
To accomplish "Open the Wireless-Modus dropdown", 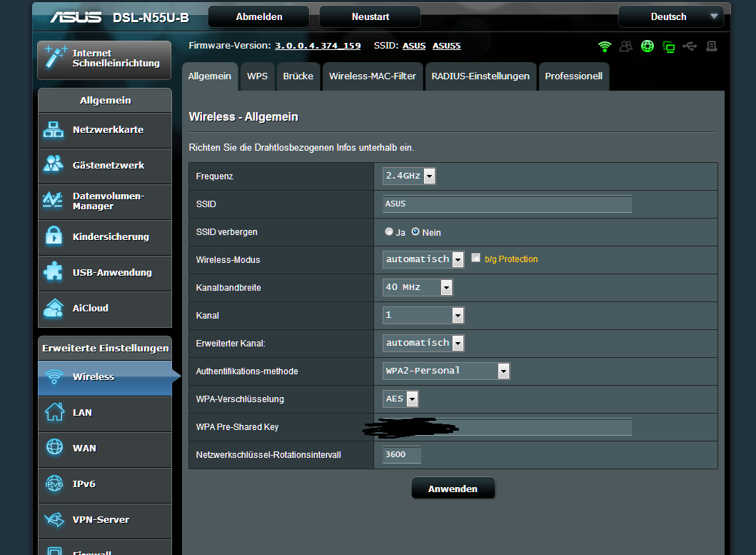I will tap(423, 259).
